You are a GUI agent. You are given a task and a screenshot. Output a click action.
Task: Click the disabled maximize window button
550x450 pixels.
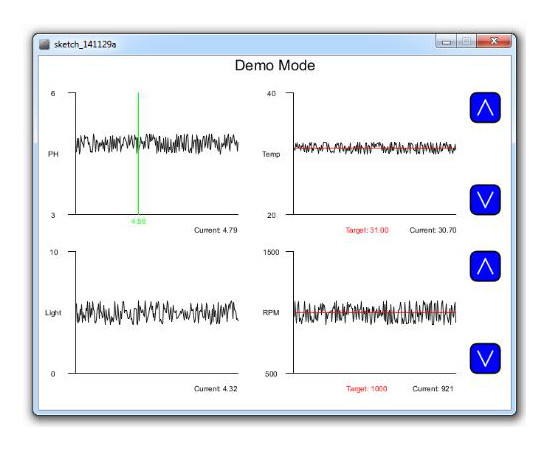click(x=466, y=41)
